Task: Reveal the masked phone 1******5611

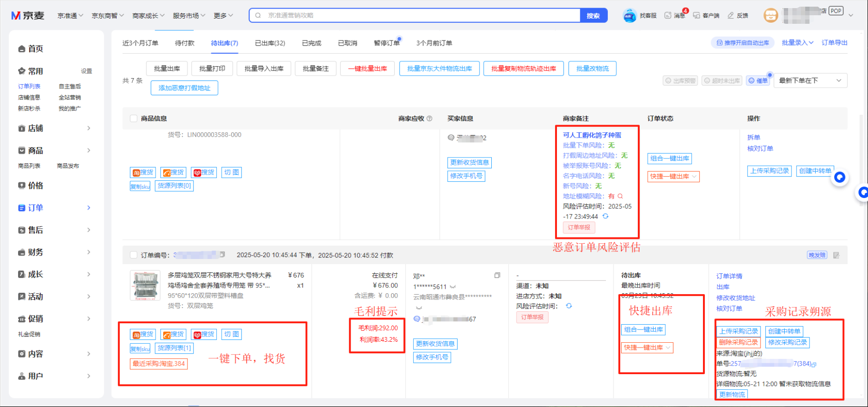Action: tap(453, 287)
